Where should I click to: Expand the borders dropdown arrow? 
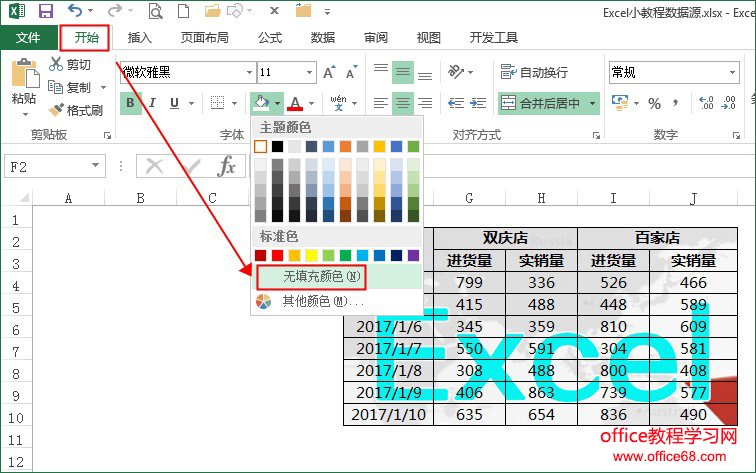[234, 103]
